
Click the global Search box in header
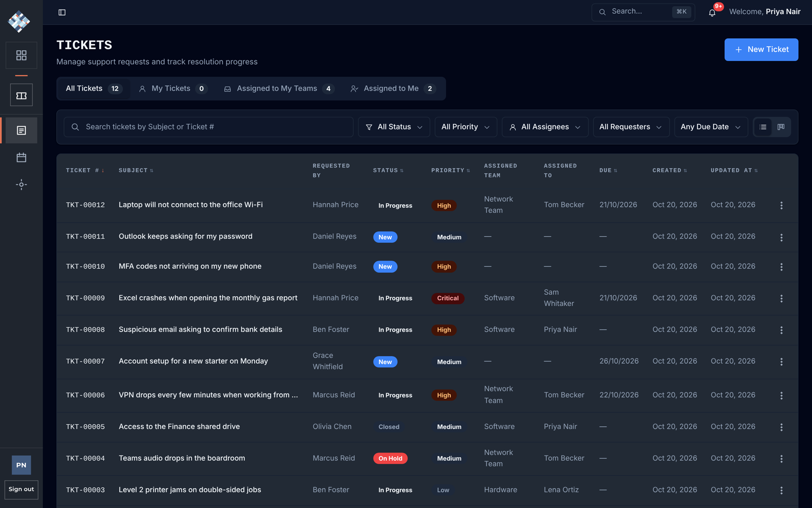643,12
